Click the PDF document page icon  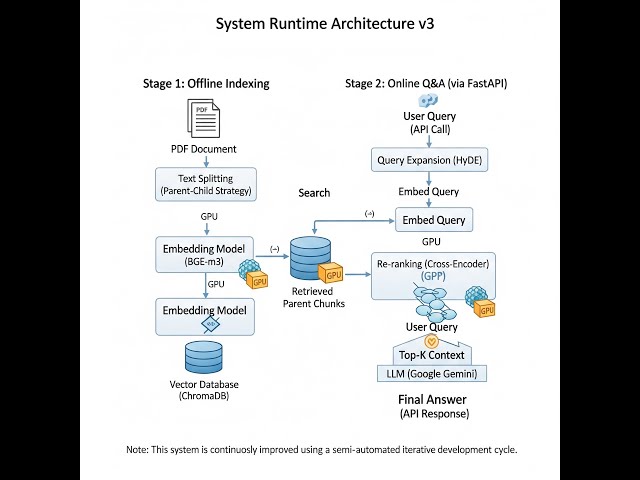(x=204, y=118)
